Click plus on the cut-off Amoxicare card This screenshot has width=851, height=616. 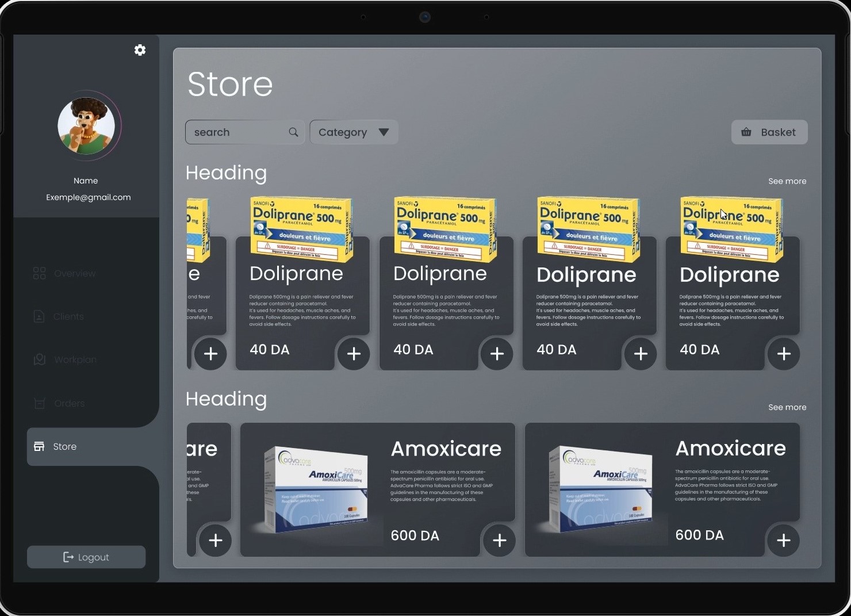215,540
